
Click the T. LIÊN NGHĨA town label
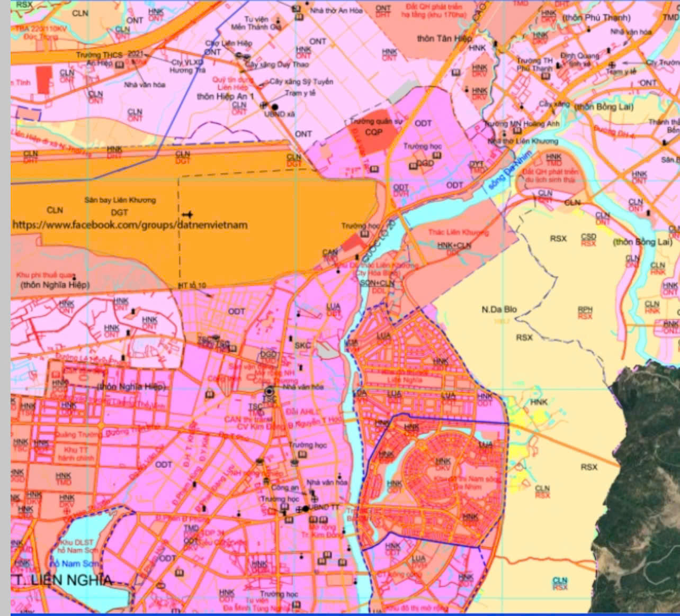[x=62, y=580]
